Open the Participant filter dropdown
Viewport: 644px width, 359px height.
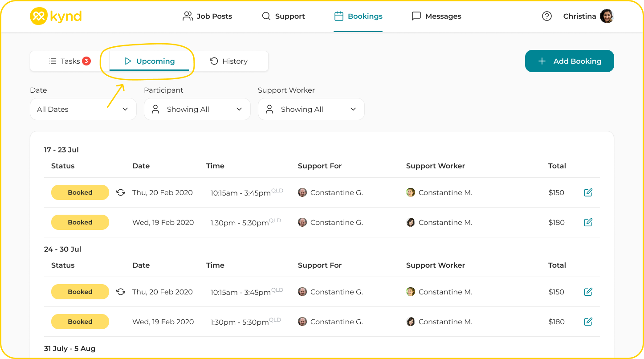(x=197, y=109)
